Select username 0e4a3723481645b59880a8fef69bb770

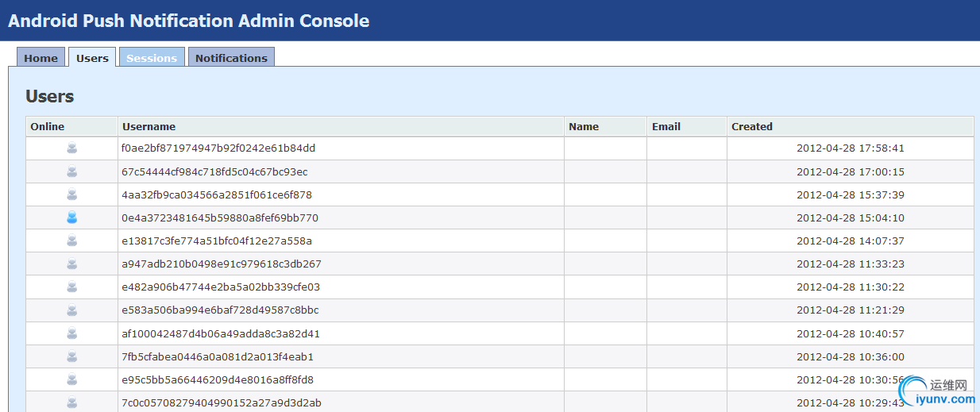point(220,218)
